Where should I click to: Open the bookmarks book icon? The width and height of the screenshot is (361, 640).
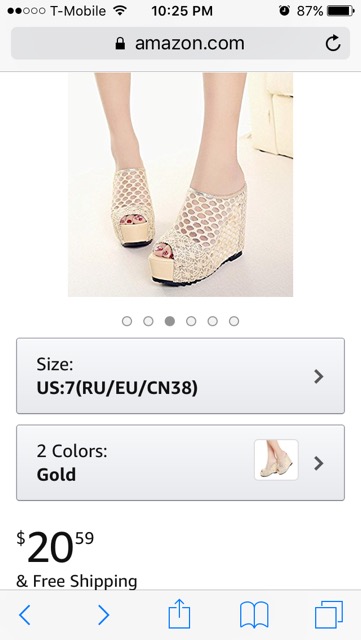pos(254,615)
